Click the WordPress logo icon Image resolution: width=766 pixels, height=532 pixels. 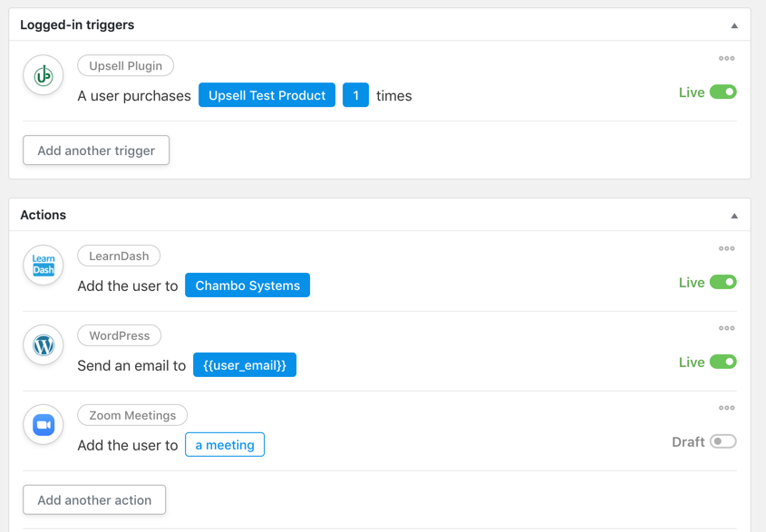(44, 345)
